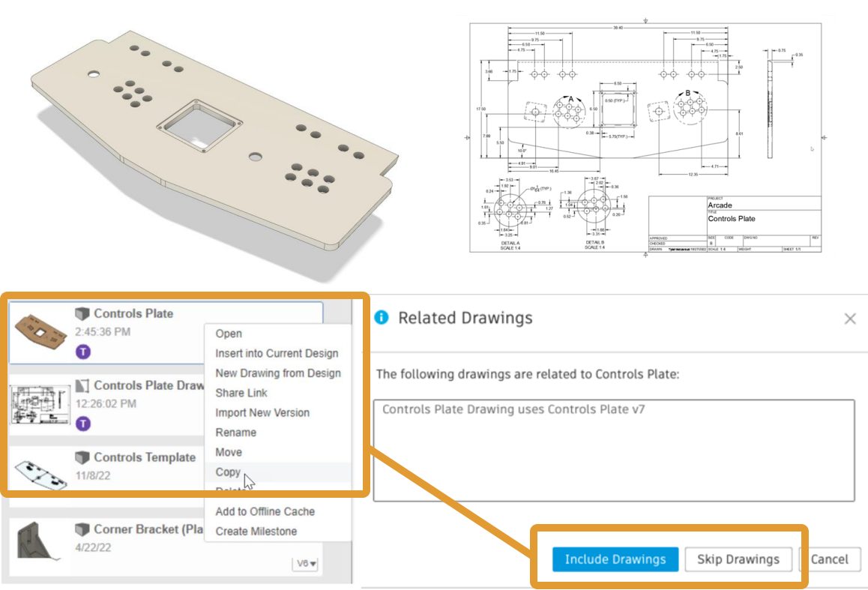Image resolution: width=868 pixels, height=590 pixels.
Task: Click the user avatar under Controls Plate Drawing
Action: (83, 424)
